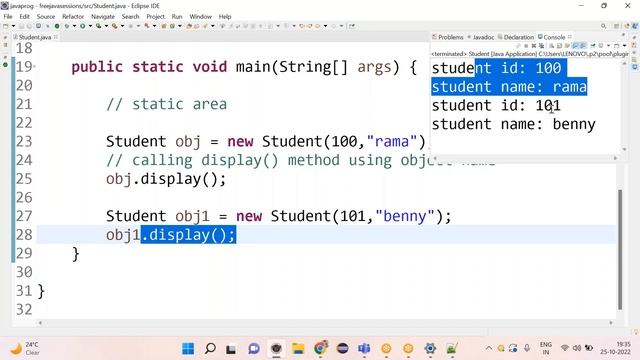Click the Open Type toolbar icon
This screenshot has height=360, width=640.
189,26
